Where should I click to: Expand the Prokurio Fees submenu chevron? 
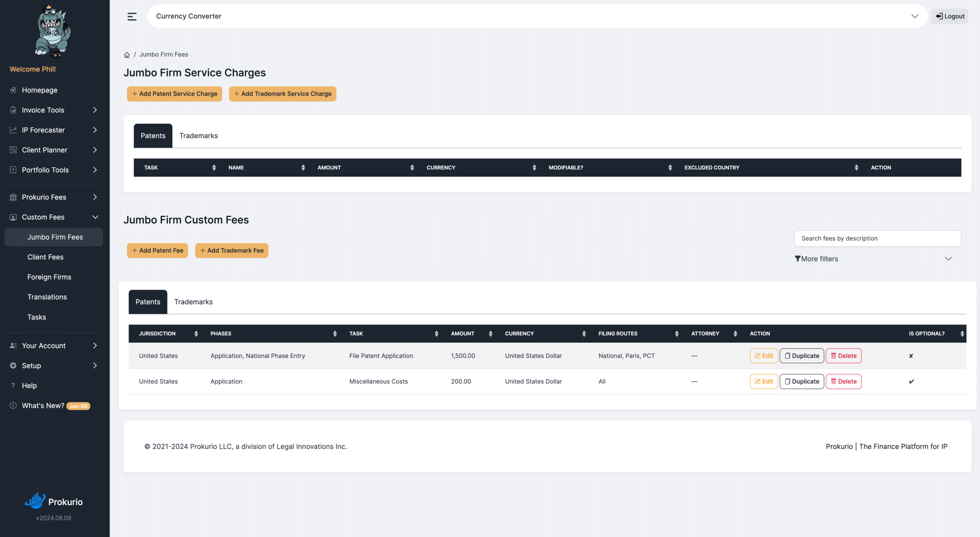pos(95,197)
